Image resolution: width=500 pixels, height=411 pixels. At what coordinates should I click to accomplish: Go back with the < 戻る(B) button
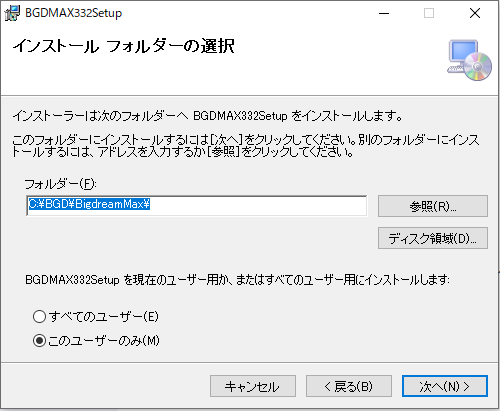click(349, 386)
